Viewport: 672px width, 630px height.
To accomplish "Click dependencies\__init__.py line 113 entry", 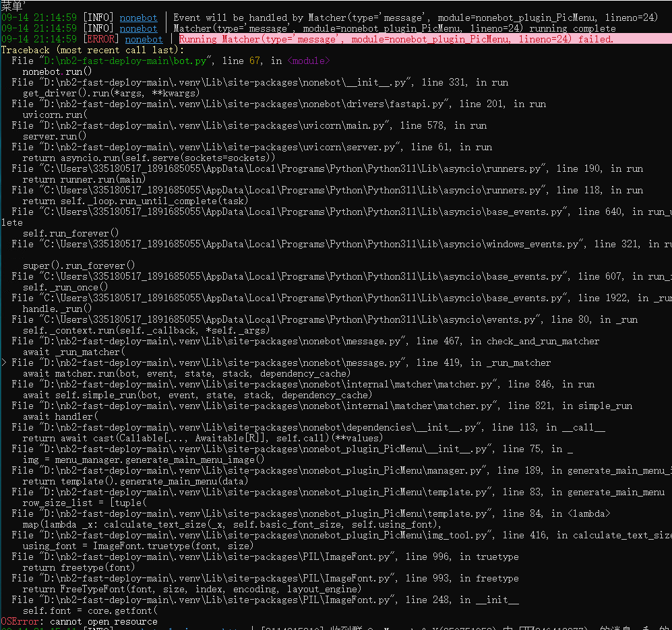I will [308, 427].
